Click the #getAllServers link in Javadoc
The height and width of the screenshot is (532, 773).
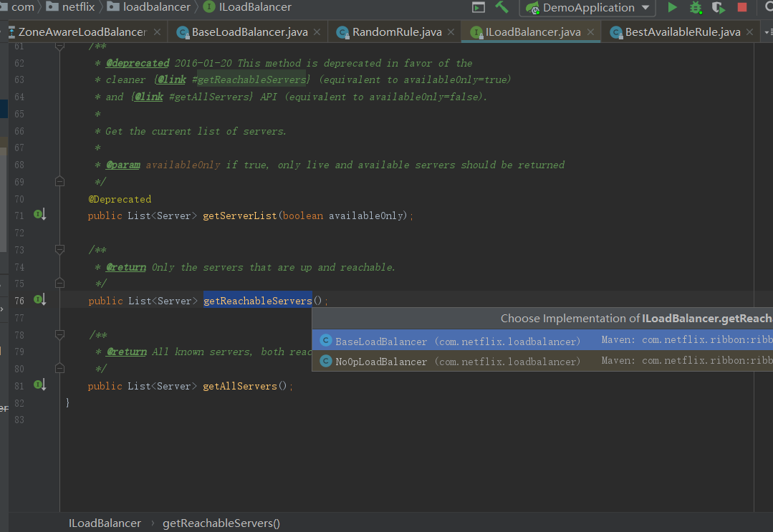coord(209,97)
